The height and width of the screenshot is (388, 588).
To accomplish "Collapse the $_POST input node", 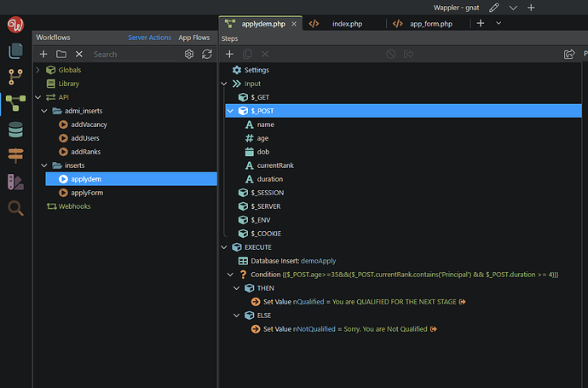I will tap(230, 111).
